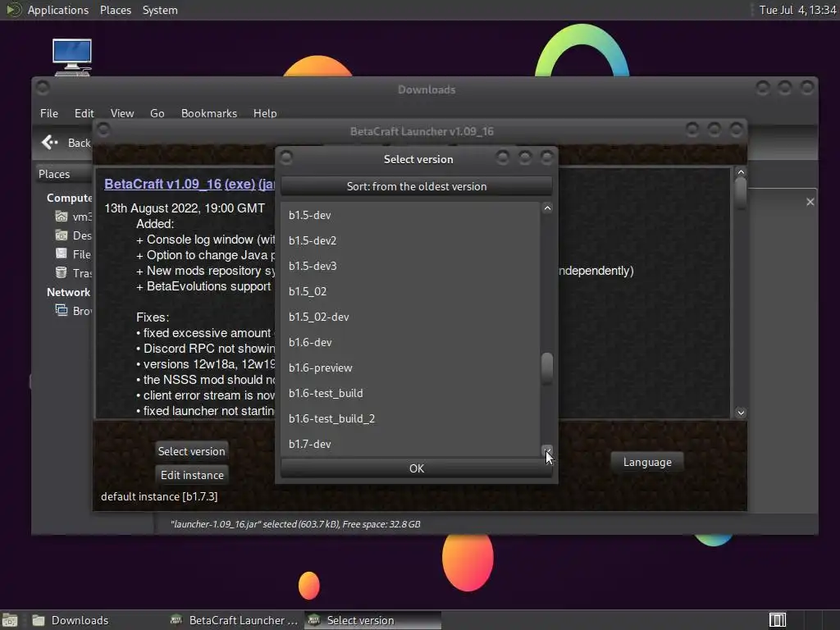Switch to BetaCraft Launcher in taskbar
This screenshot has height=630, width=840.
coord(234,620)
